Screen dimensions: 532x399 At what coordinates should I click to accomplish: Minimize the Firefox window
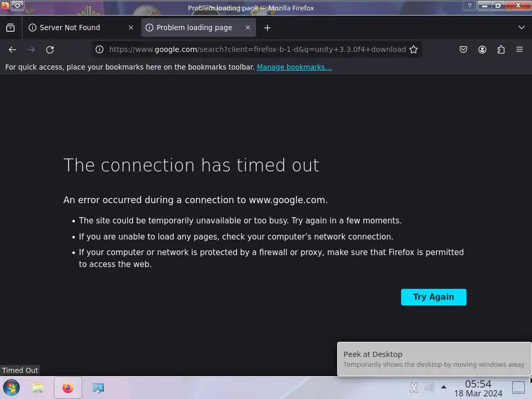click(x=484, y=5)
